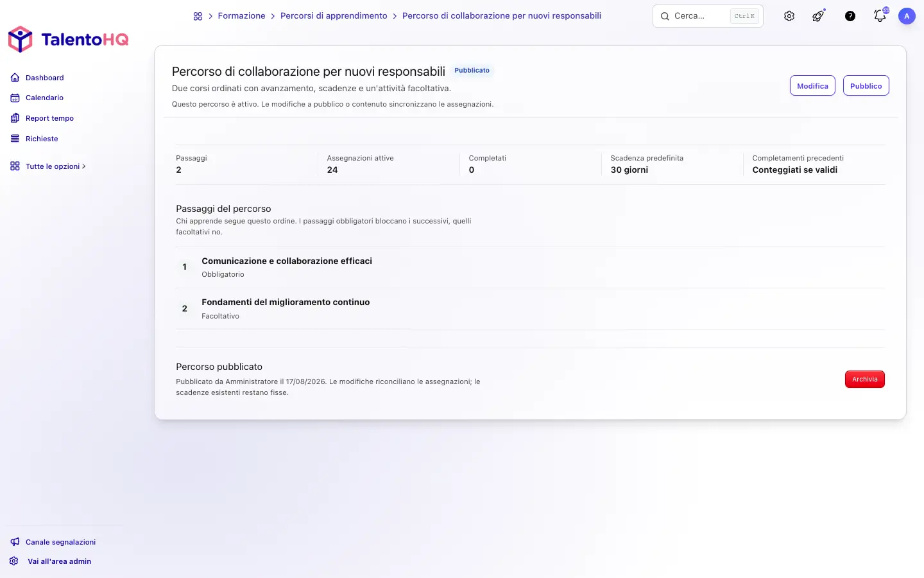924x578 pixels.
Task: Click the Ctrl K shortcut hint
Action: pyautogui.click(x=744, y=16)
